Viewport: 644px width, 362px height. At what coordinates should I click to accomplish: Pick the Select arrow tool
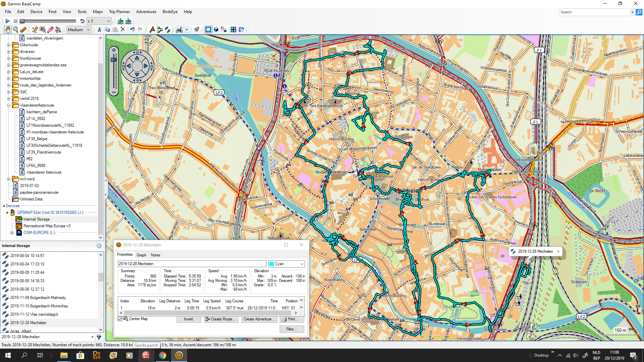pyautogui.click(x=43, y=29)
